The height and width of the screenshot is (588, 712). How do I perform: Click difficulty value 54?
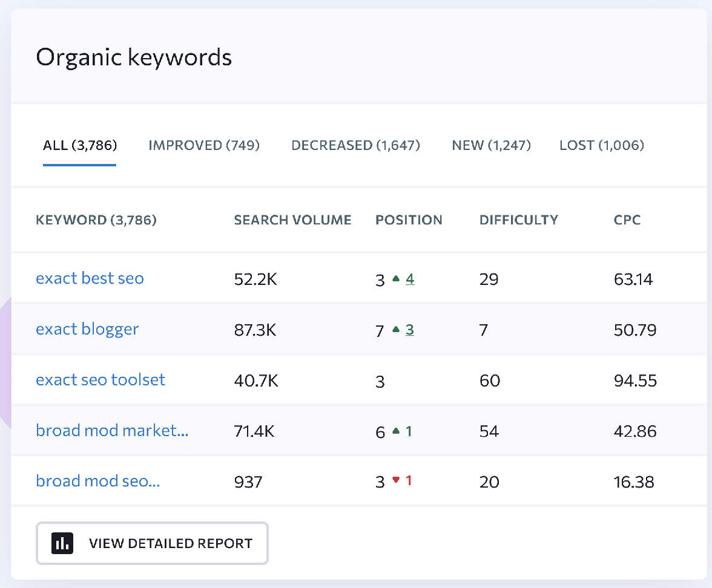tap(489, 431)
